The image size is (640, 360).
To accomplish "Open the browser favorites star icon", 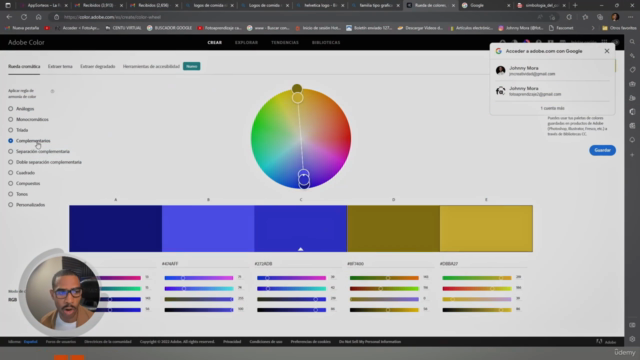I will point(585,17).
